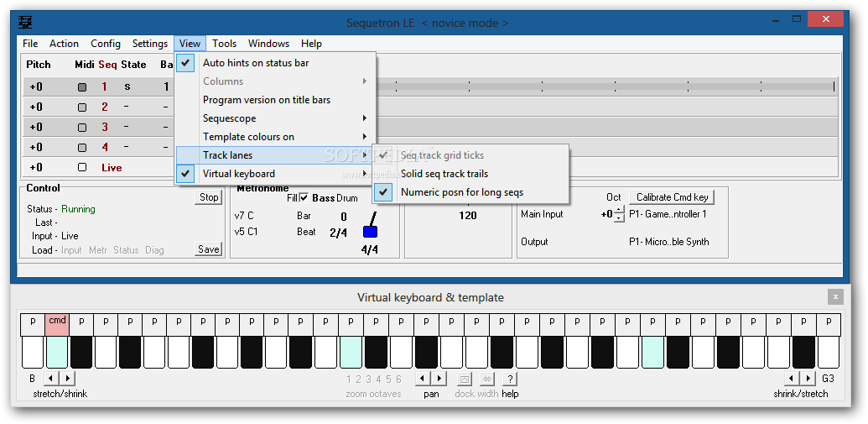The image size is (868, 424).
Task: Click the Pitch +0 value for Seq 1
Action: [x=36, y=87]
